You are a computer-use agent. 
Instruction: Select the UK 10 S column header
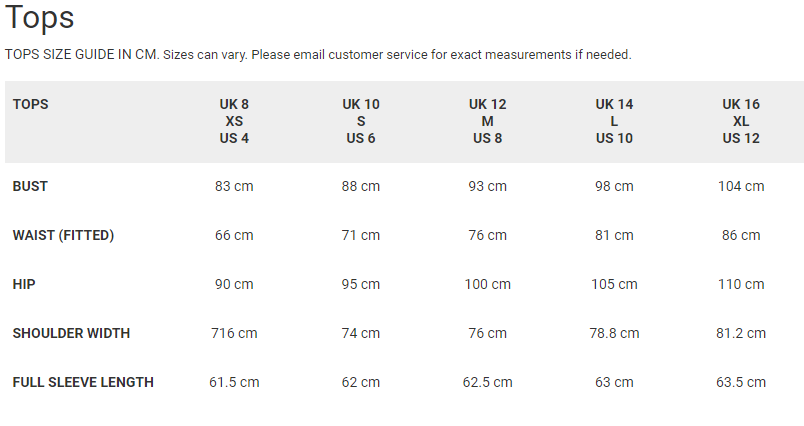(361, 121)
